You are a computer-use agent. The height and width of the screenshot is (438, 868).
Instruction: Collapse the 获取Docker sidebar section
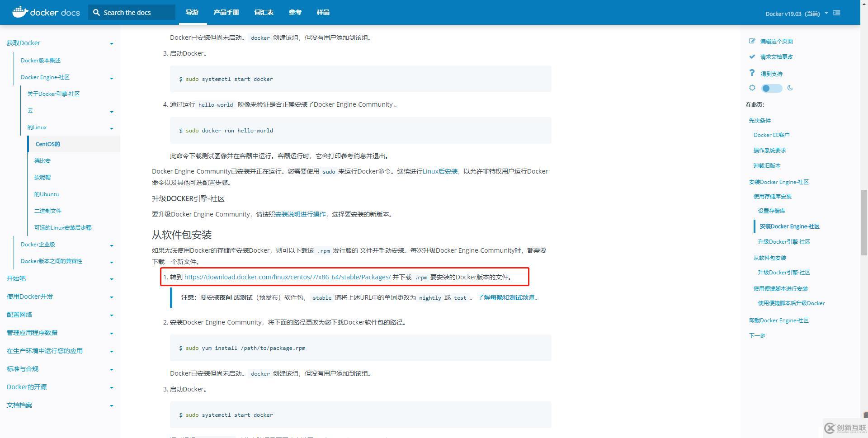tap(112, 43)
